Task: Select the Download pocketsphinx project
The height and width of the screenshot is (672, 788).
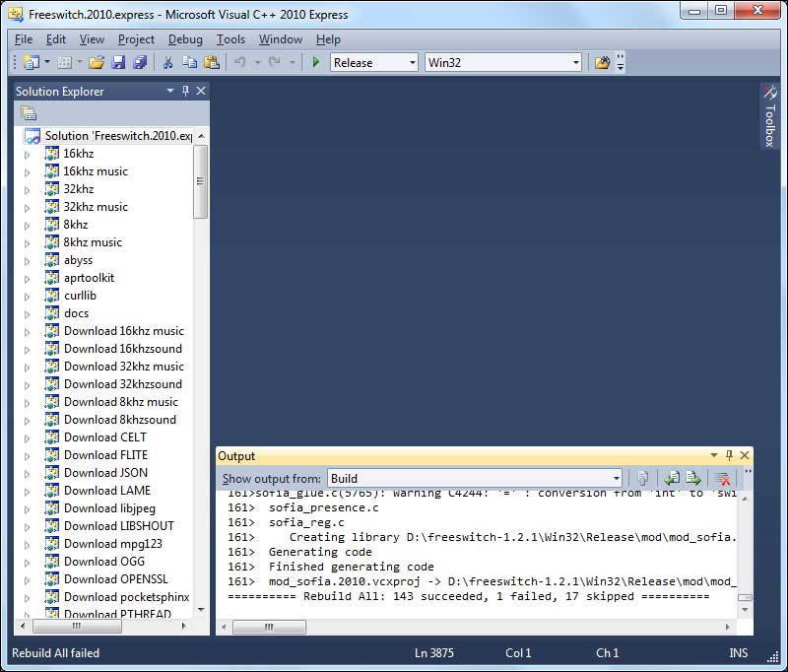Action: coord(127,596)
